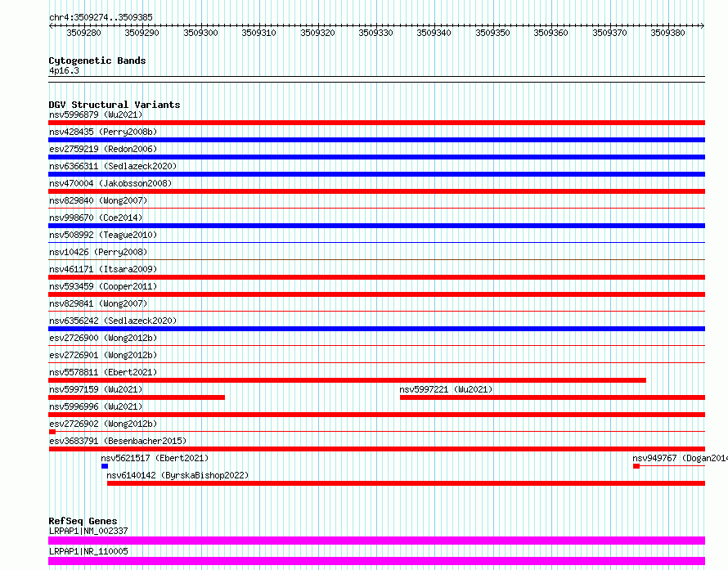Screen dimensions: 728x570
Task: Click the red bar of nsv6140142
Action: (407, 483)
